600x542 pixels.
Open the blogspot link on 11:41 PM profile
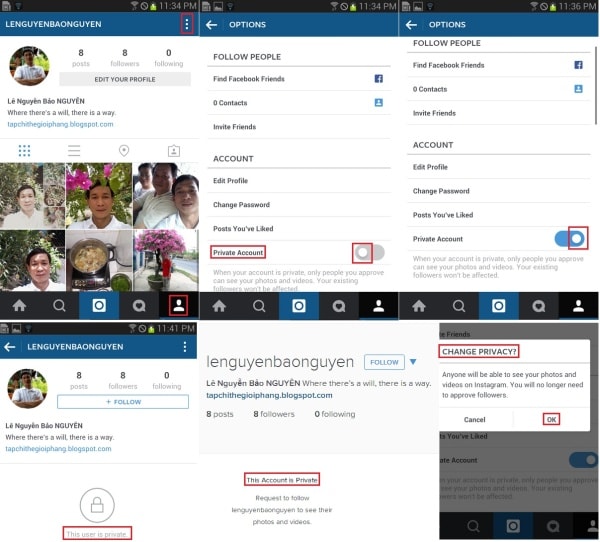coord(59,449)
